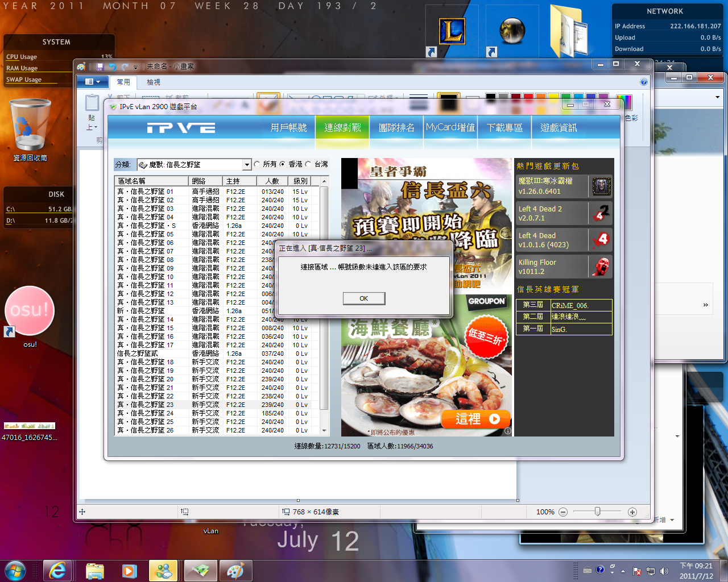Open the 下載專區 tab
This screenshot has width=728, height=582.
[x=504, y=128]
